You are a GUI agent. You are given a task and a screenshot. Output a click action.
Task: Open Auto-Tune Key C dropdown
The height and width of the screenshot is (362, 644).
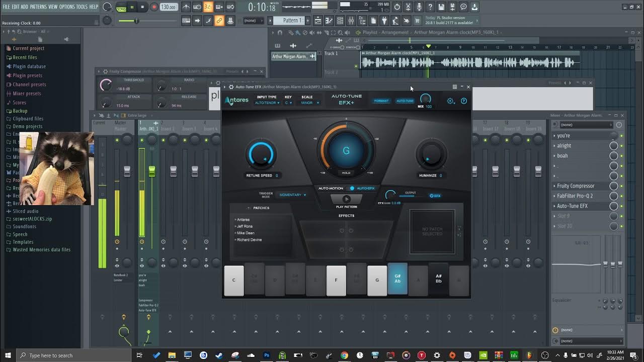click(288, 103)
